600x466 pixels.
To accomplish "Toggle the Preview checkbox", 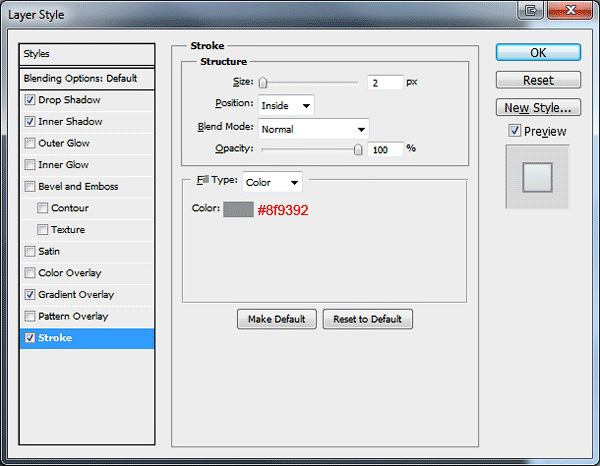I will [515, 131].
